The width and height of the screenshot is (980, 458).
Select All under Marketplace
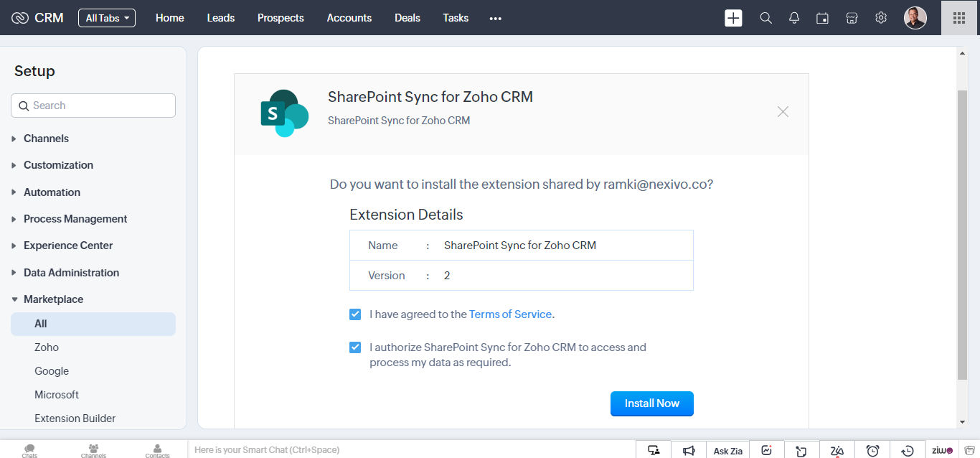click(93, 324)
